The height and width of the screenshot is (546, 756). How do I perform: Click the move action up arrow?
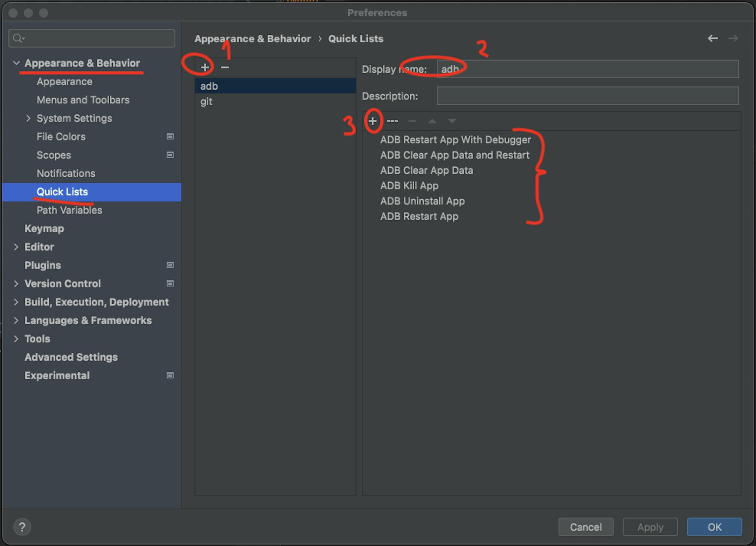pos(432,121)
